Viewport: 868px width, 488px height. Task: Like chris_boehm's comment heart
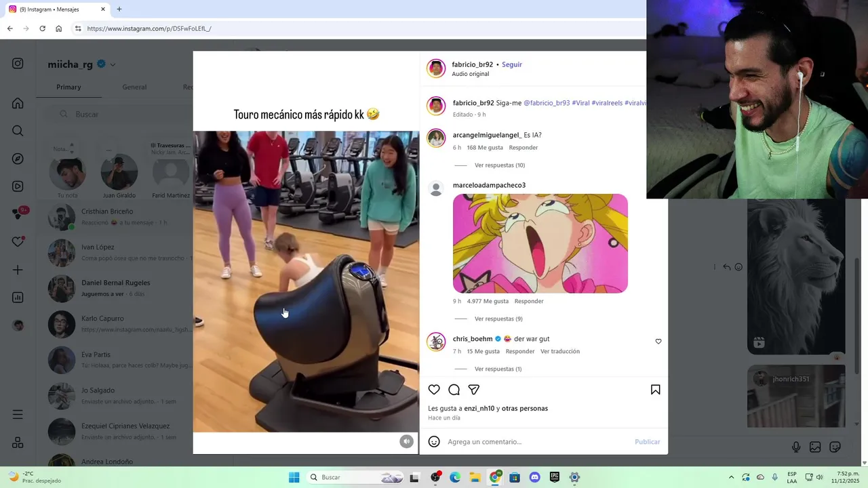(658, 342)
